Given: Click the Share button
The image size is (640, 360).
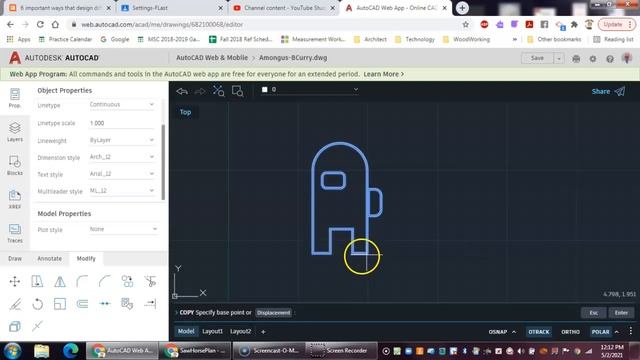Looking at the screenshot, I should coord(608,91).
